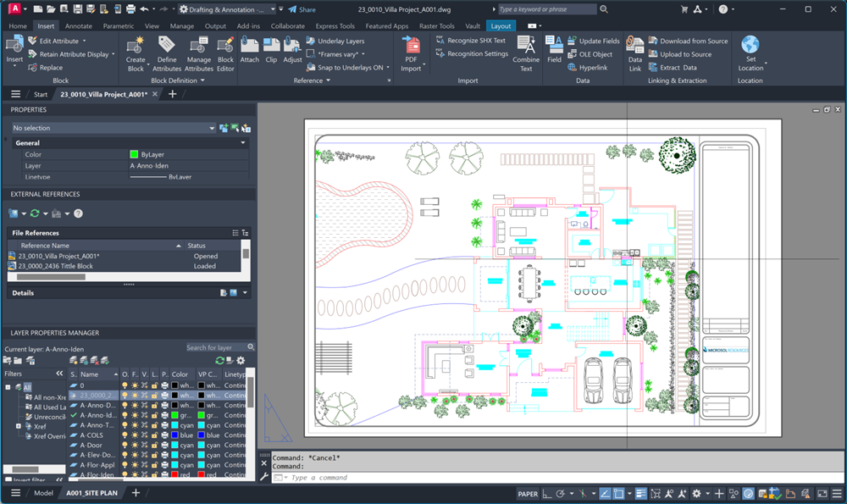Toggle the lock on the A-Door layer
The height and width of the screenshot is (504, 847).
pos(153,445)
